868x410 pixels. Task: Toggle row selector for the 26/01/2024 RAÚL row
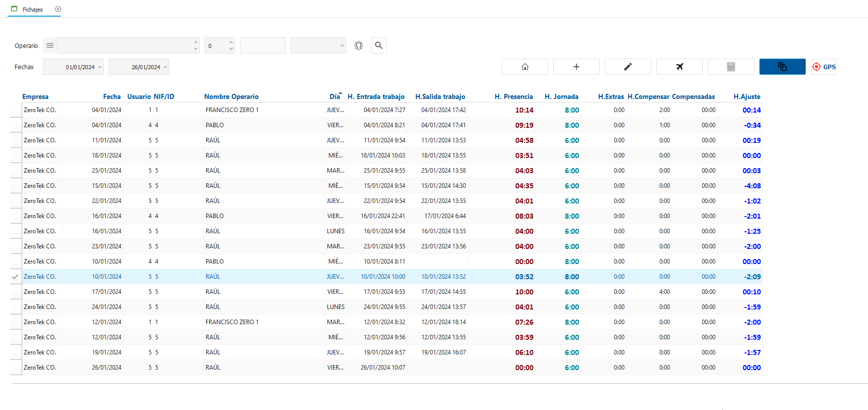(16, 368)
